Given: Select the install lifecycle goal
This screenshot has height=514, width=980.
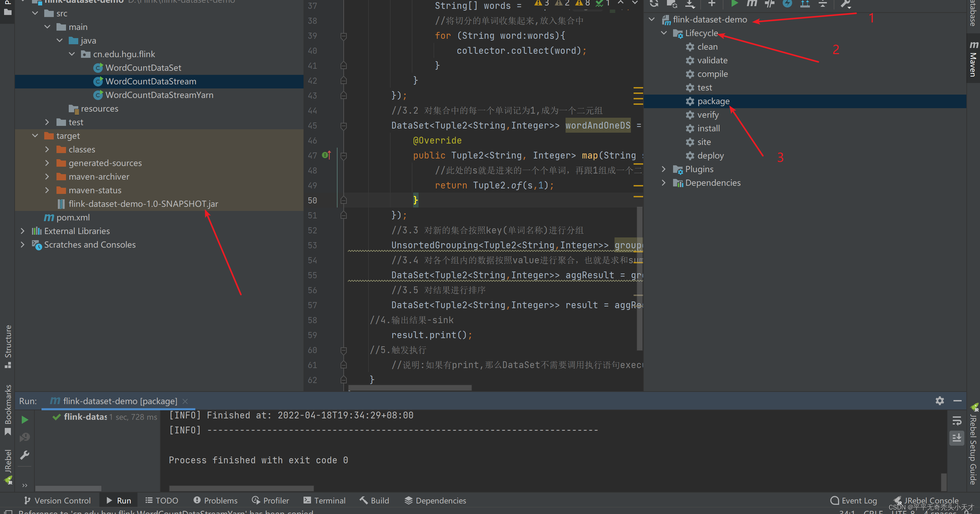Looking at the screenshot, I should [708, 129].
